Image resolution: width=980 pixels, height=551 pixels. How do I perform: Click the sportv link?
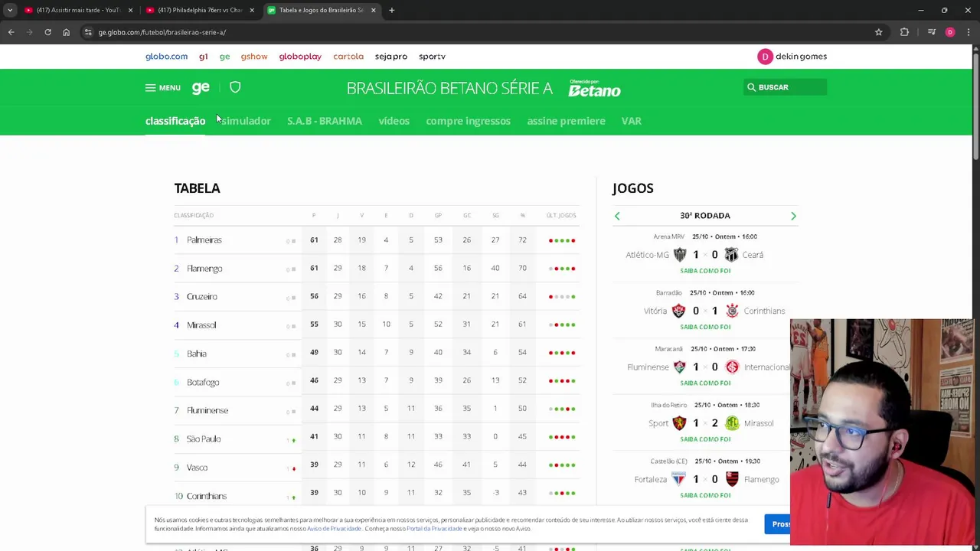click(x=432, y=57)
